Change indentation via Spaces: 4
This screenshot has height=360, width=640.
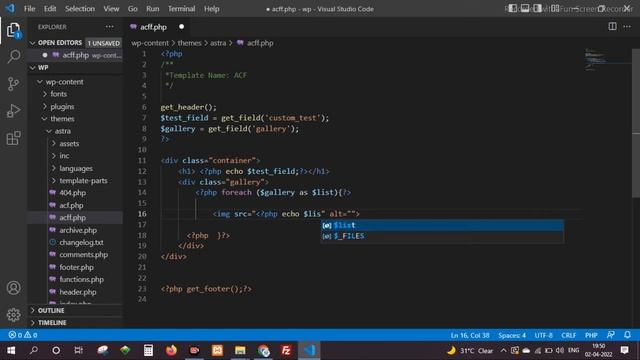(x=512, y=335)
